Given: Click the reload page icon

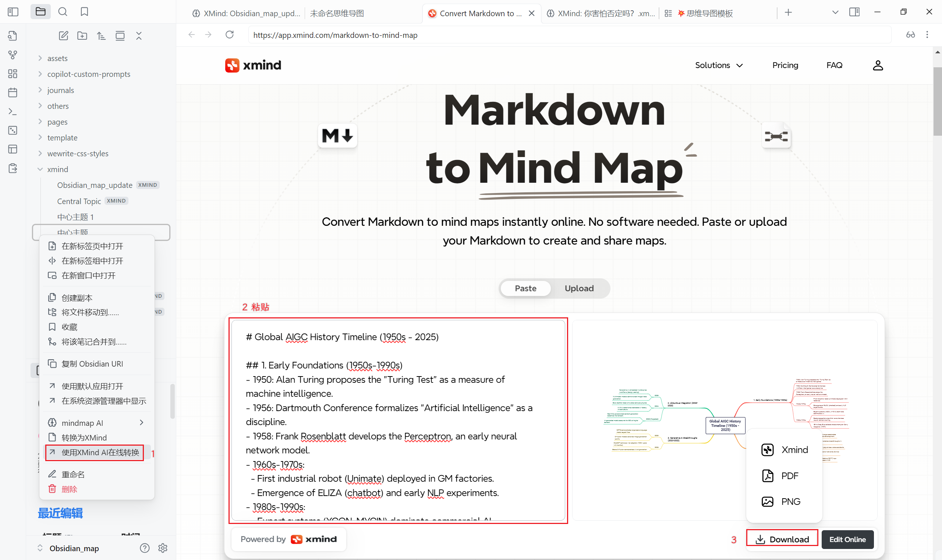Looking at the screenshot, I should [x=230, y=35].
